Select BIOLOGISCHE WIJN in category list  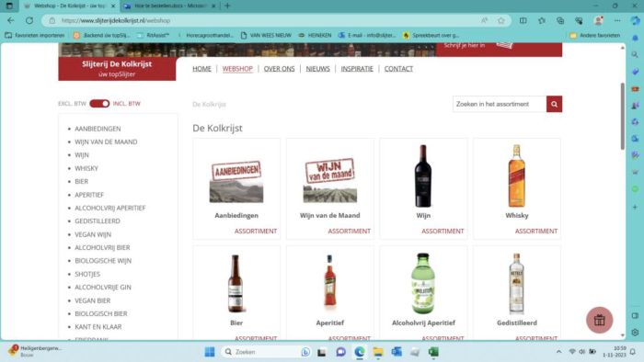[x=103, y=261]
